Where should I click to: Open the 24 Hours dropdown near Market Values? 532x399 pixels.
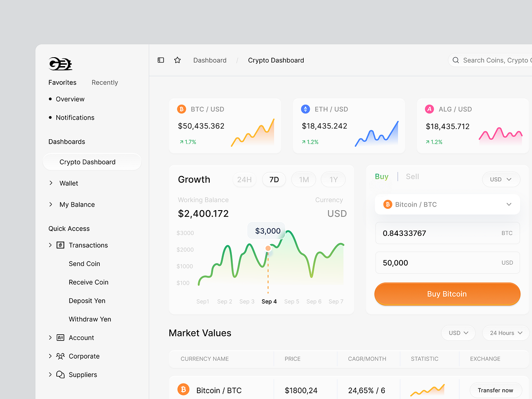click(x=505, y=332)
